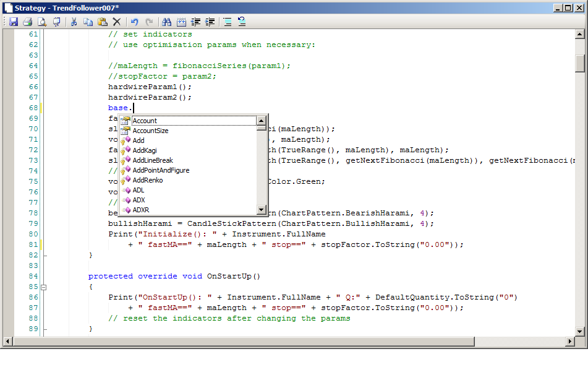This screenshot has height=380, width=588.
Task: Click the autocomplete list scrollbar thumb
Action: 262,128
